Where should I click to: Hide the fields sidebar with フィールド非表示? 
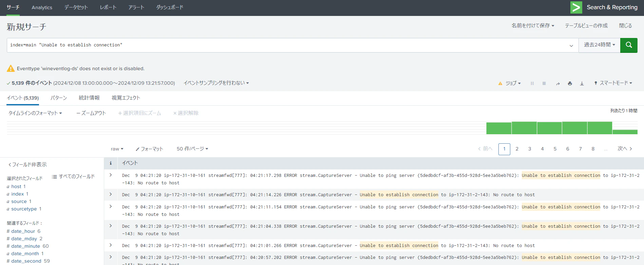(27, 165)
